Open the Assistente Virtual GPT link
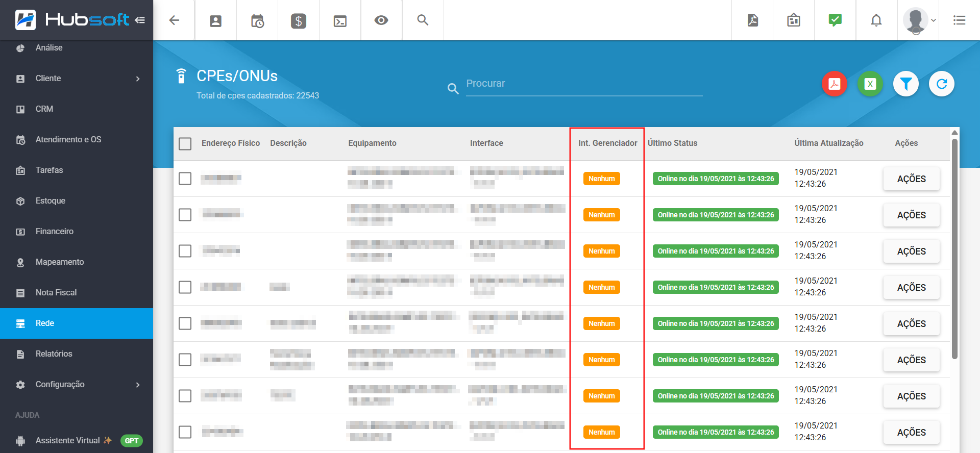 tap(68, 441)
